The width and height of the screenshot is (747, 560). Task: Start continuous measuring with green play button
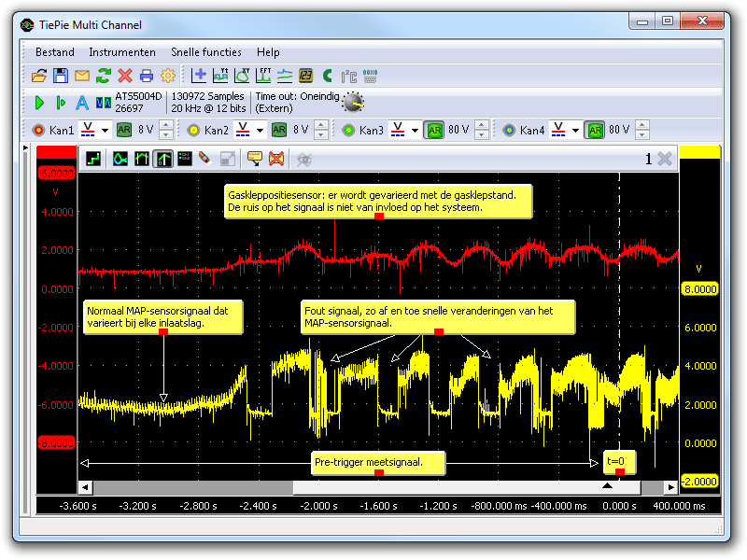pyautogui.click(x=39, y=103)
